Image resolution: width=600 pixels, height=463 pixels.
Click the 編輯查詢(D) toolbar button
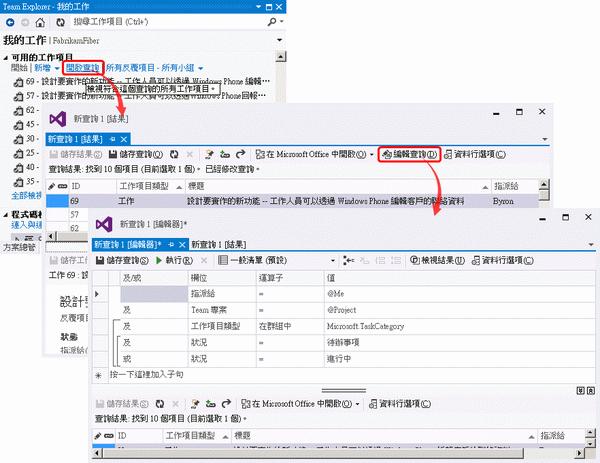409,155
